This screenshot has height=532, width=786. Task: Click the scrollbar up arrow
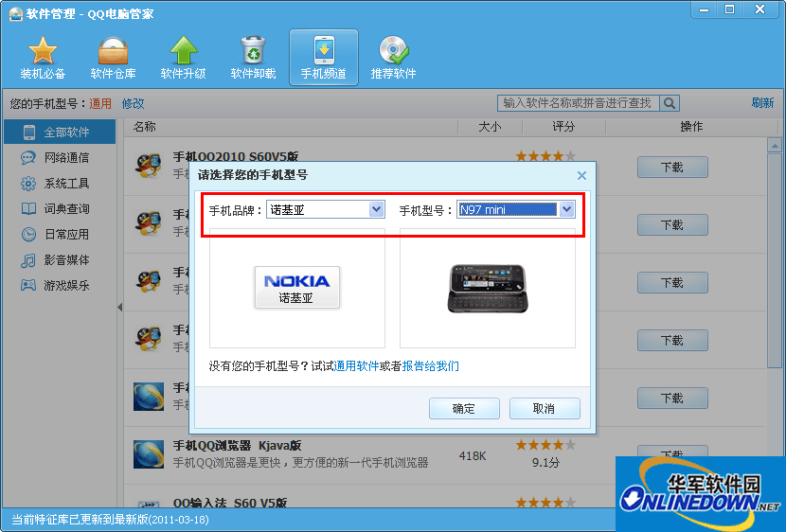(x=775, y=146)
